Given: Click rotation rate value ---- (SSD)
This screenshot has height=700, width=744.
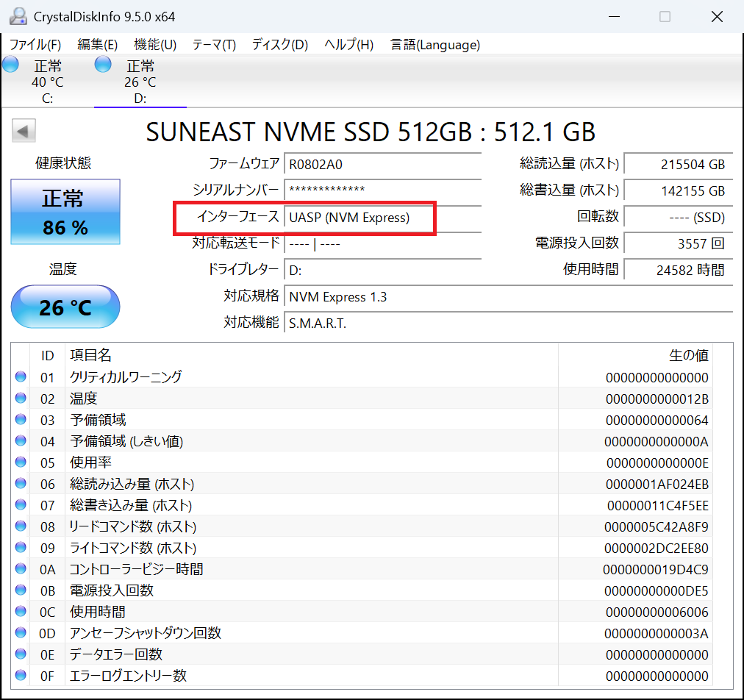Looking at the screenshot, I should [x=679, y=218].
